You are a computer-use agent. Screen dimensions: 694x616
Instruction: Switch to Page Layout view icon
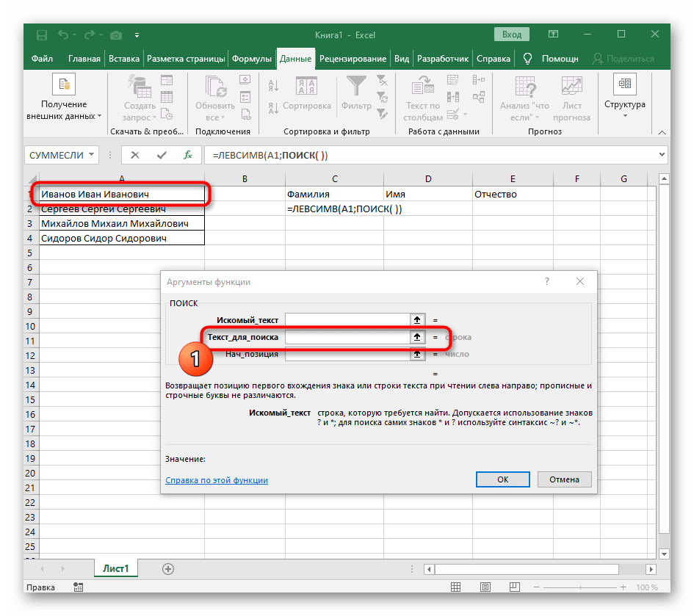tap(485, 587)
